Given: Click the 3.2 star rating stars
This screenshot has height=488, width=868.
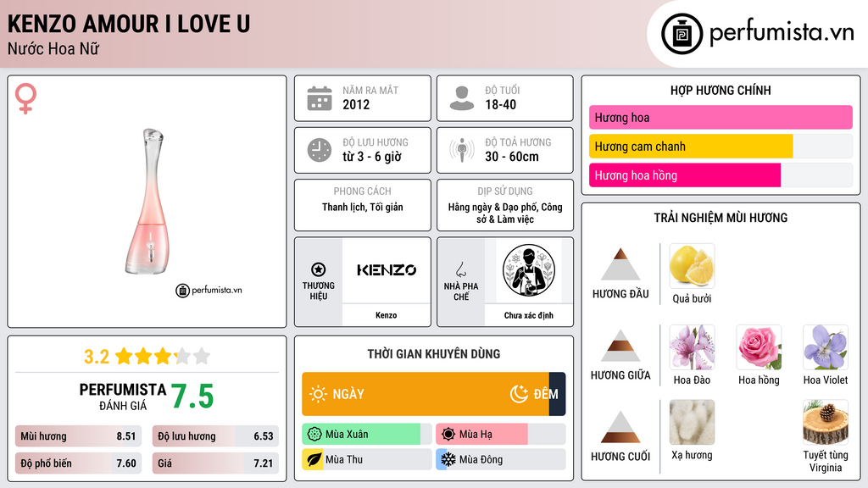Looking at the screenshot, I should click(163, 356).
